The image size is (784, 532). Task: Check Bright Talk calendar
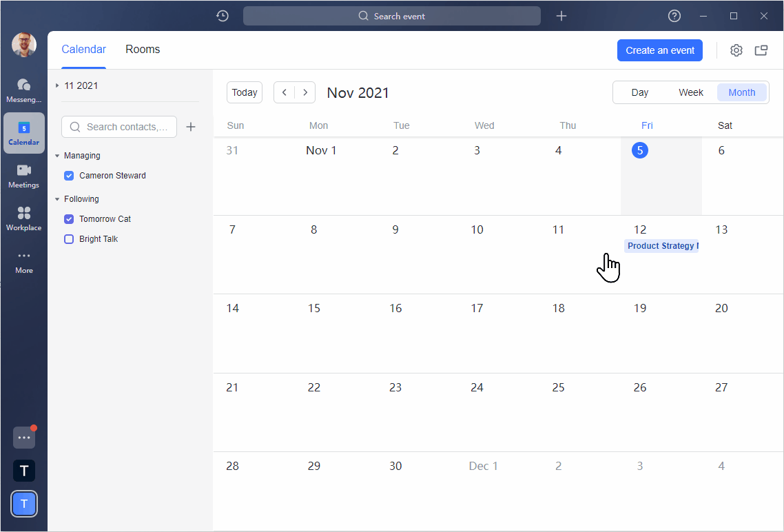pyautogui.click(x=69, y=239)
